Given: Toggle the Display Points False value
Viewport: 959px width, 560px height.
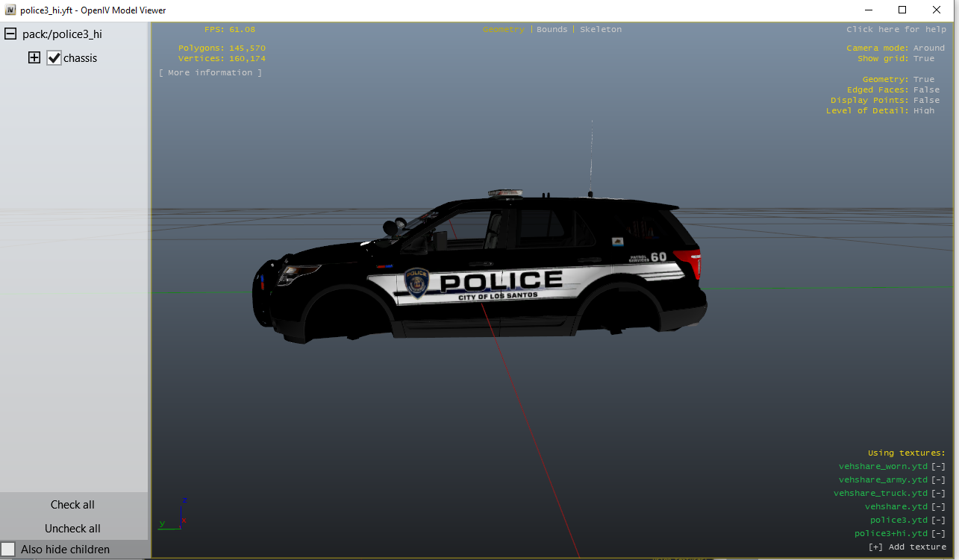Looking at the screenshot, I should click(x=927, y=100).
